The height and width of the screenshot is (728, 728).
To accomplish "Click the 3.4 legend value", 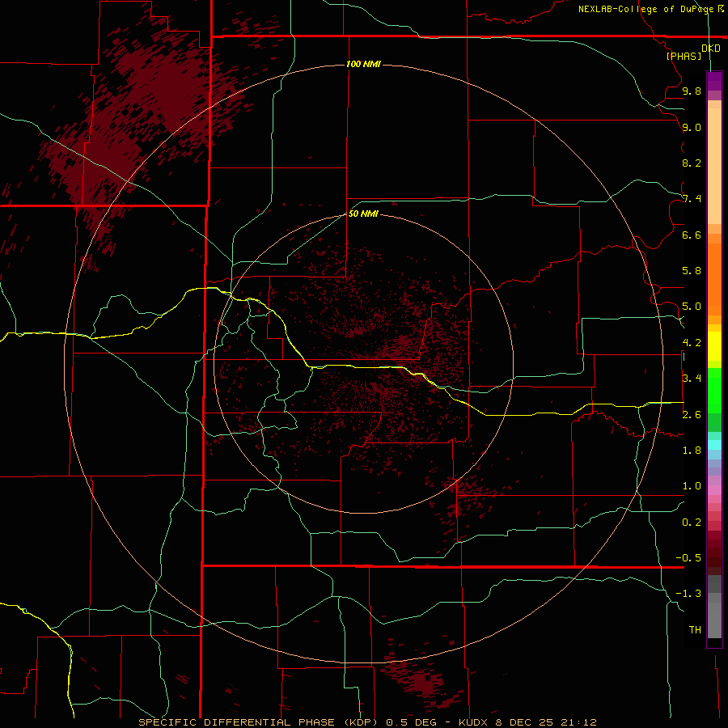I will [x=692, y=379].
